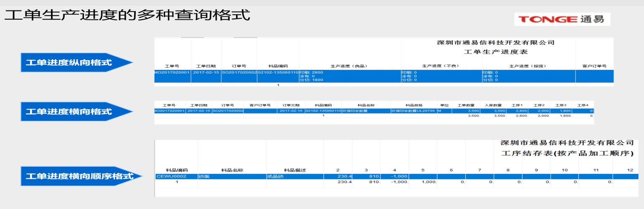Select the 成品锁 description cell
644x209 pixels.
pyautogui.click(x=295, y=176)
